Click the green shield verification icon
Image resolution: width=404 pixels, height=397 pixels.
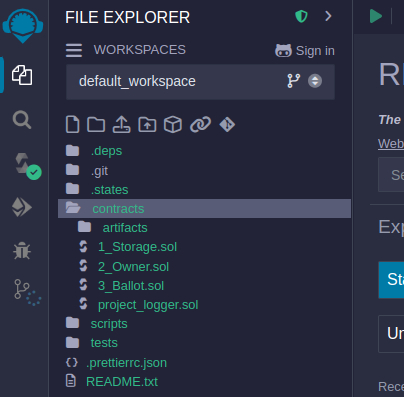301,16
